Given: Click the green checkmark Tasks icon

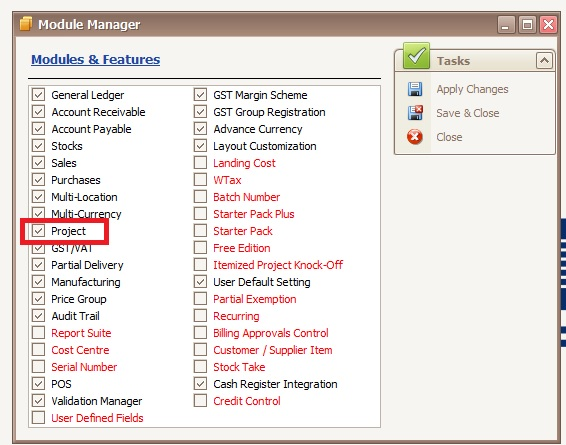Looking at the screenshot, I should (x=416, y=56).
